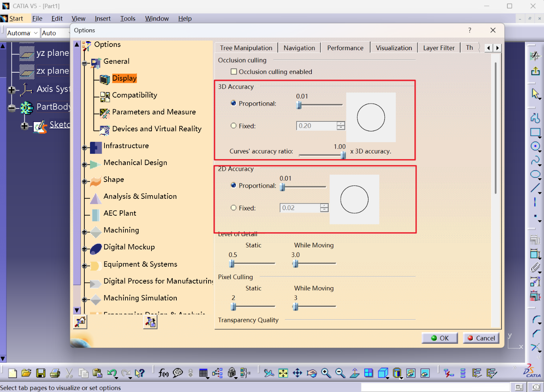Select the Circle sketch tool
This screenshot has height=392, width=544.
coord(535,146)
